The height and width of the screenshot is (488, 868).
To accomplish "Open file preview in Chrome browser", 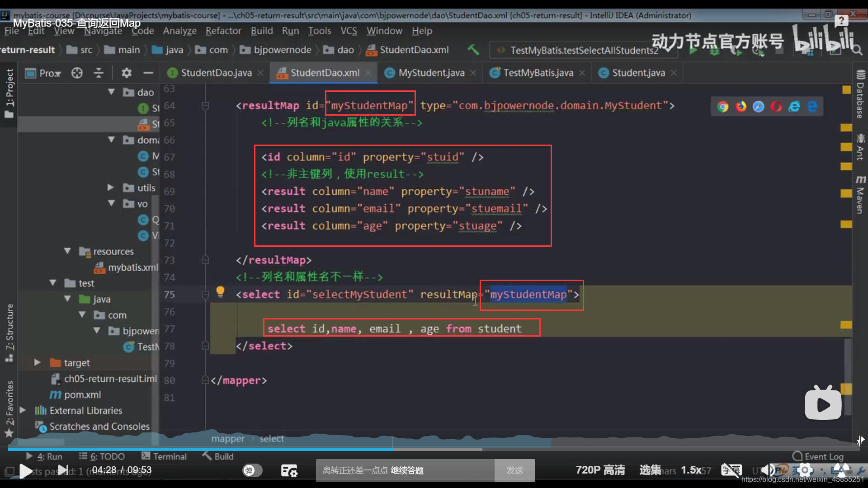I will 723,107.
